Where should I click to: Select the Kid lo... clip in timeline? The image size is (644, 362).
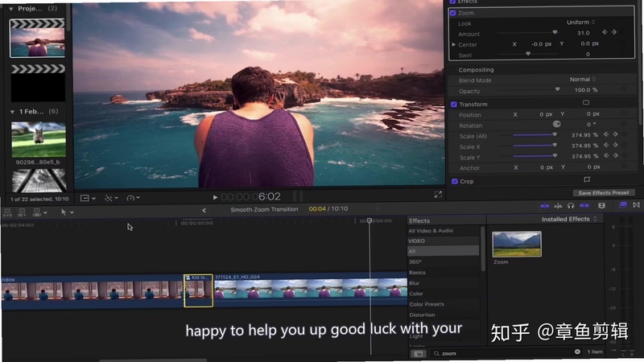click(198, 290)
